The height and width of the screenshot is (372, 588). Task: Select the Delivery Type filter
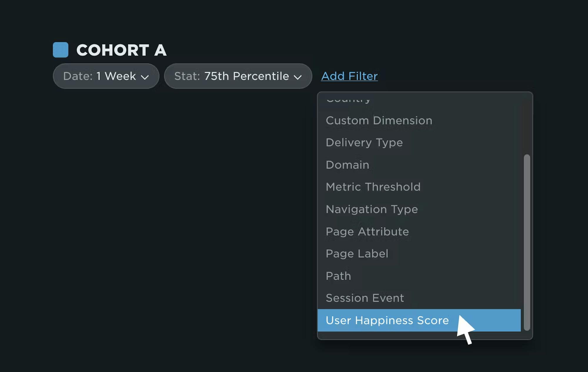pyautogui.click(x=364, y=143)
